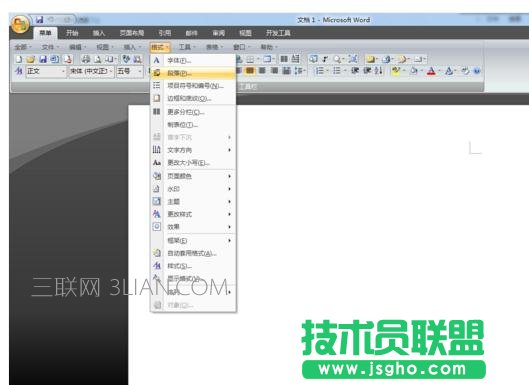Image resolution: width=529 pixels, height=385 pixels.
Task: Choose 制表位(T)... menu entry
Action: 193,125
